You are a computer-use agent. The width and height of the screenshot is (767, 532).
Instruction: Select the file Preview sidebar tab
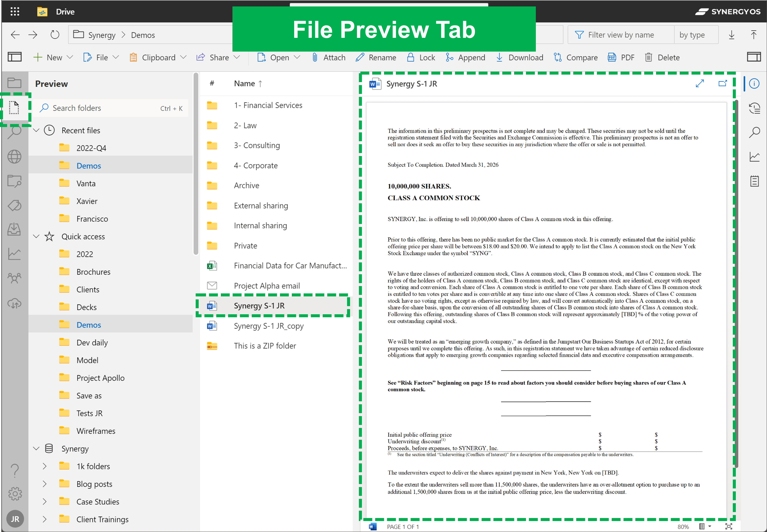(14, 107)
